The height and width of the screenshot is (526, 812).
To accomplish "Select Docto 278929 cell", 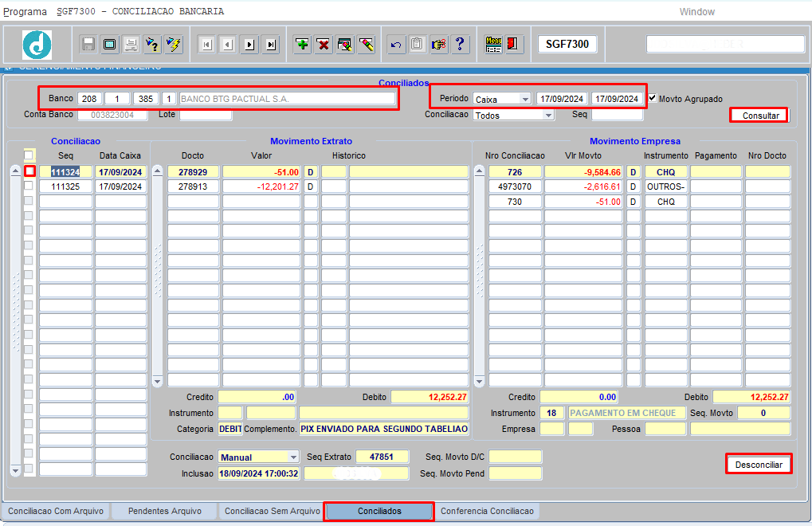I will [x=193, y=172].
